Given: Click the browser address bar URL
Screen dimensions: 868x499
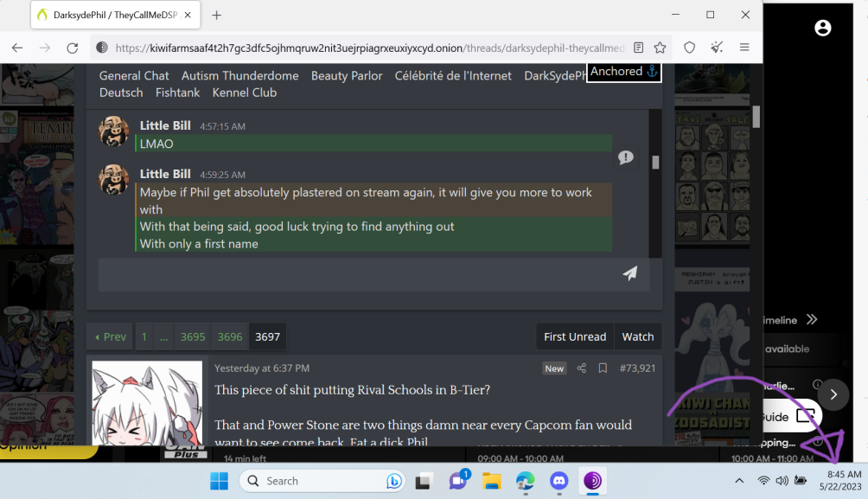Looking at the screenshot, I should click(x=369, y=48).
